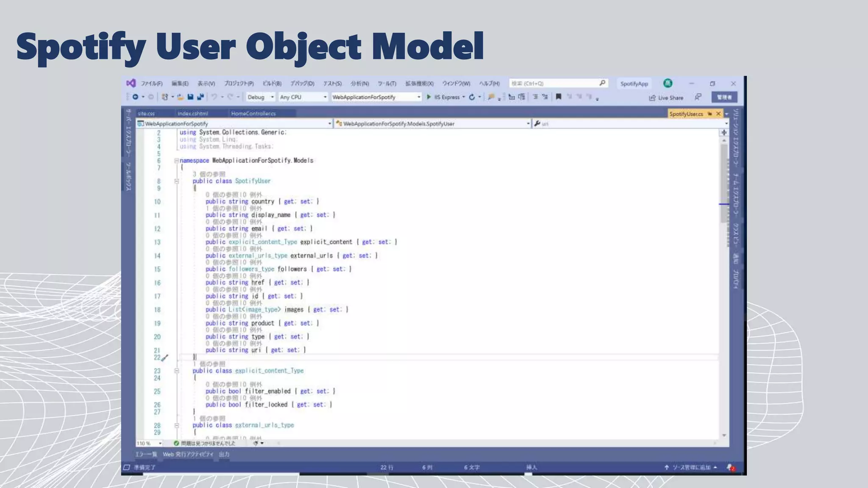
Task: Click the navigate backward arrow icon
Action: click(135, 97)
